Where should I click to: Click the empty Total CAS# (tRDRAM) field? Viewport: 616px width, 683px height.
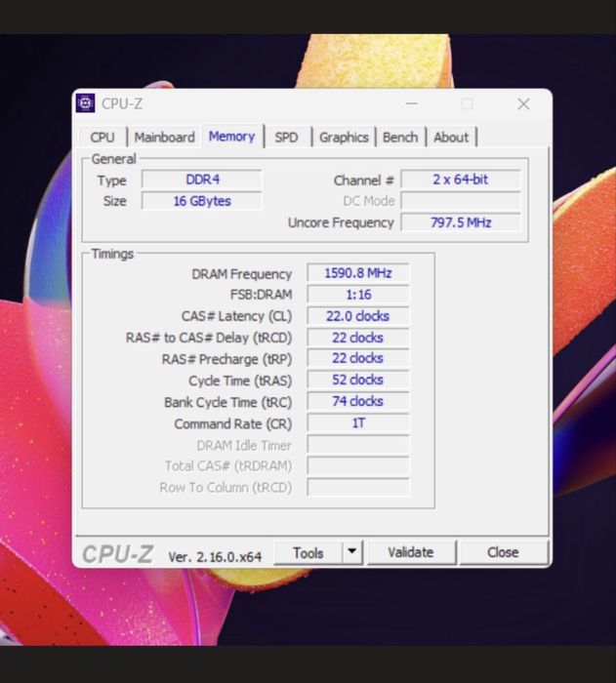coord(358,465)
